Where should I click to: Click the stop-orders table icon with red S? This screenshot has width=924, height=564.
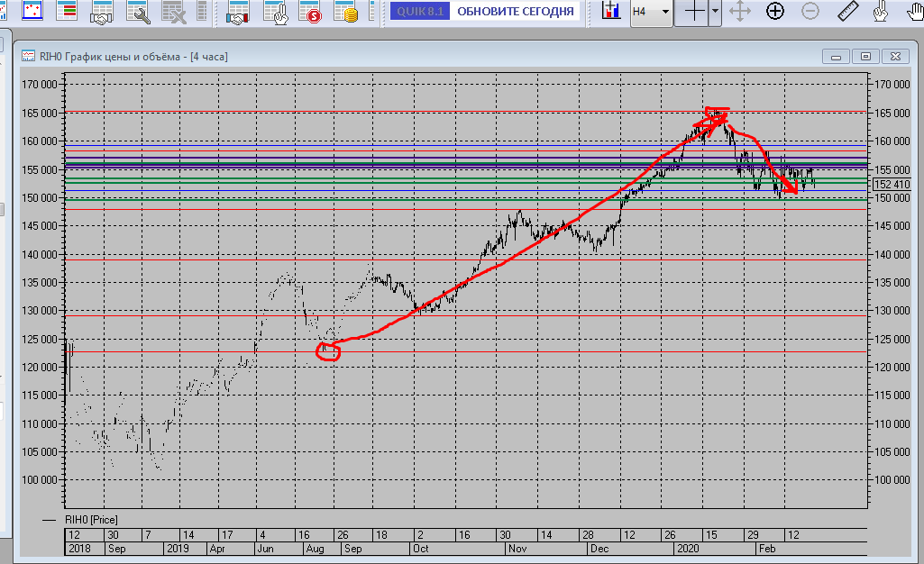pos(310,12)
